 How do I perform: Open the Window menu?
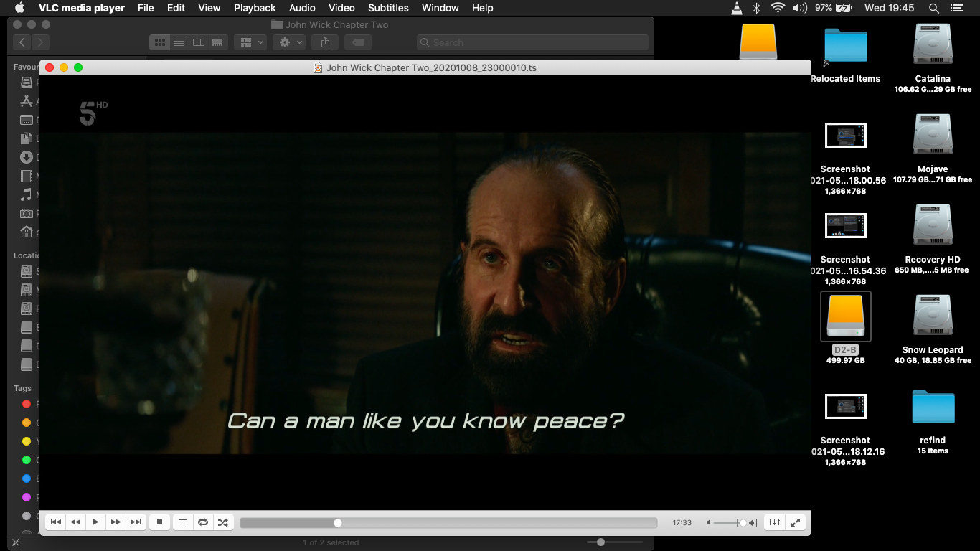point(440,8)
